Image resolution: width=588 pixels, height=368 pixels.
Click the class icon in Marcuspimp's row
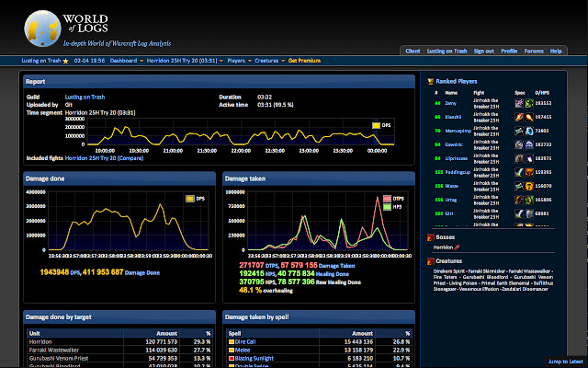pos(519,131)
